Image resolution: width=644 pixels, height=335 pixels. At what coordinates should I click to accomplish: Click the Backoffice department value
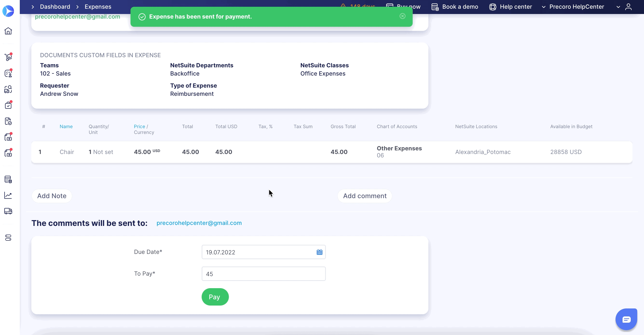pos(185,74)
